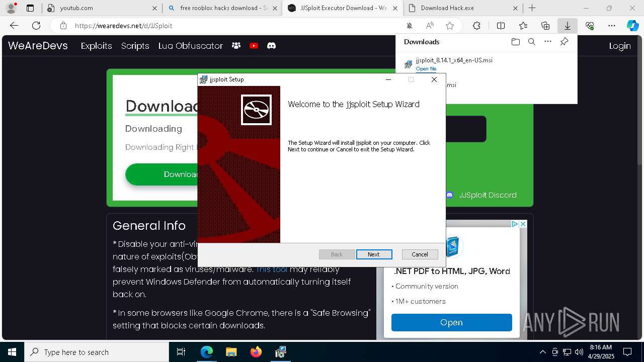The height and width of the screenshot is (362, 644).
Task: Open Lua Obfuscator nav item
Action: point(190,46)
